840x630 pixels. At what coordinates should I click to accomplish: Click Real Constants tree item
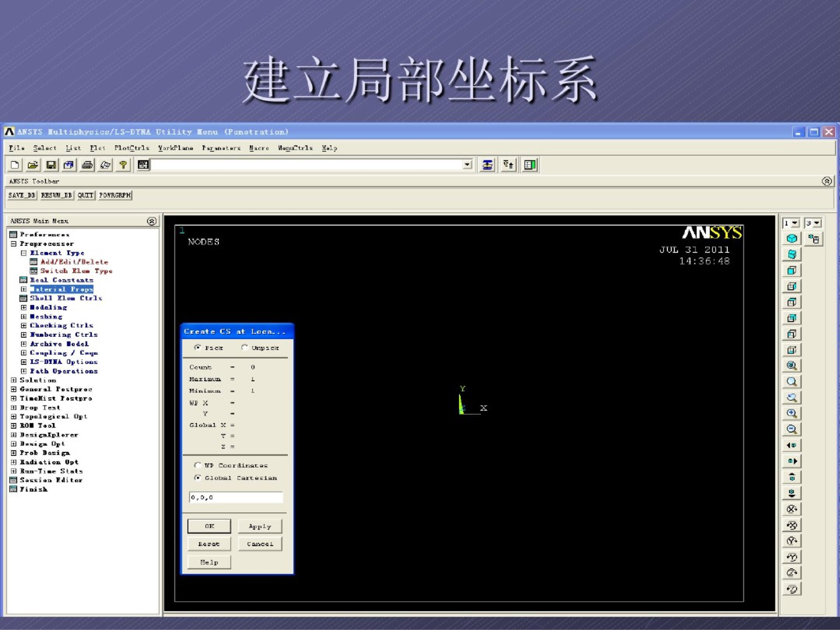click(61, 280)
